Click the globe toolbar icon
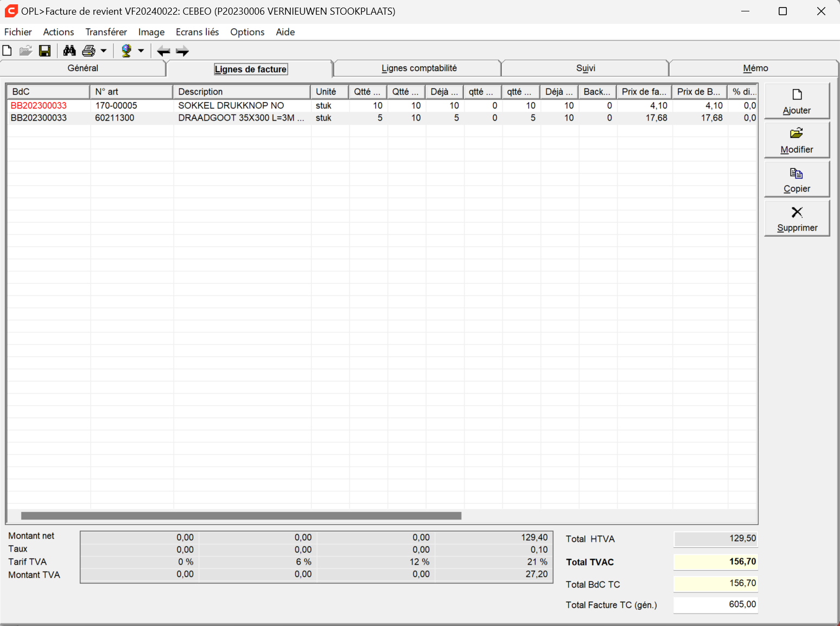The height and width of the screenshot is (626, 840). point(126,51)
